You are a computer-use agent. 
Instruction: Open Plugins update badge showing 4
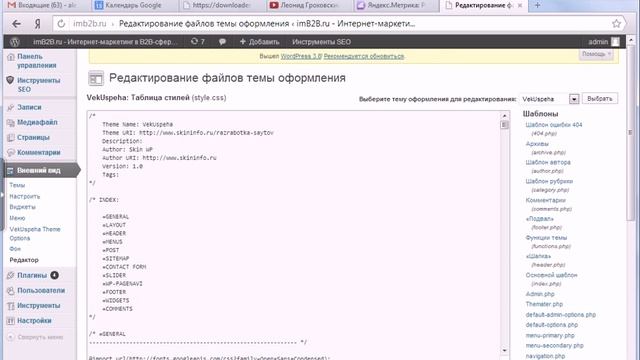[x=54, y=276]
